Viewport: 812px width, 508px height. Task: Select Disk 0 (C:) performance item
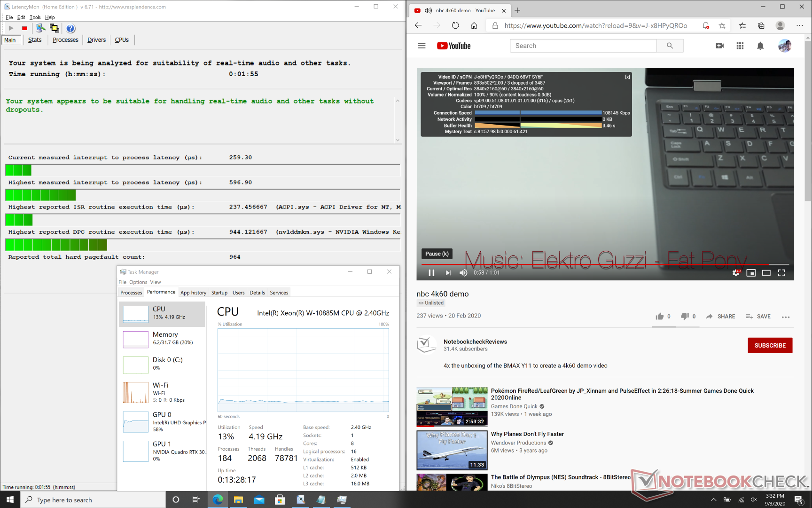click(163, 365)
